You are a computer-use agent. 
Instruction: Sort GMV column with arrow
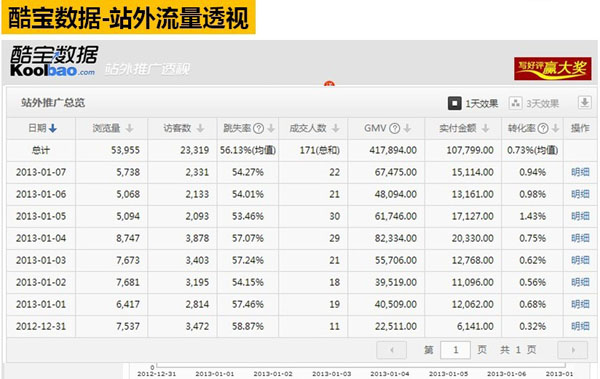407,129
